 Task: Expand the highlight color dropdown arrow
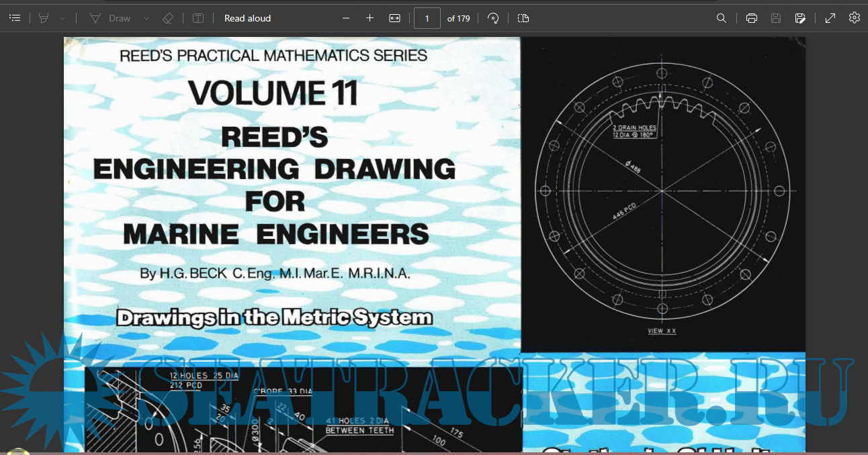62,18
